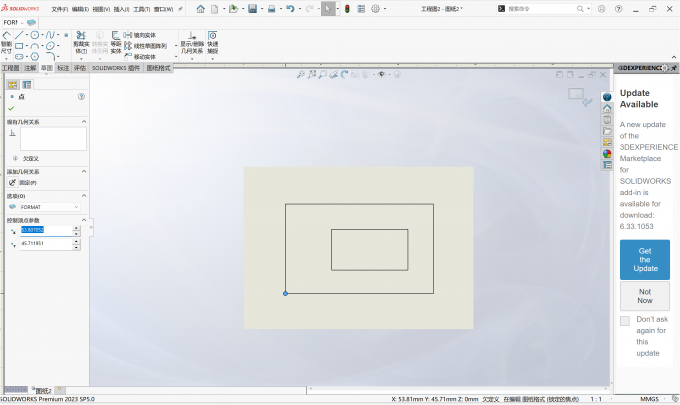The height and width of the screenshot is (405, 680).
Task: Click the Not Now button
Action: [644, 296]
